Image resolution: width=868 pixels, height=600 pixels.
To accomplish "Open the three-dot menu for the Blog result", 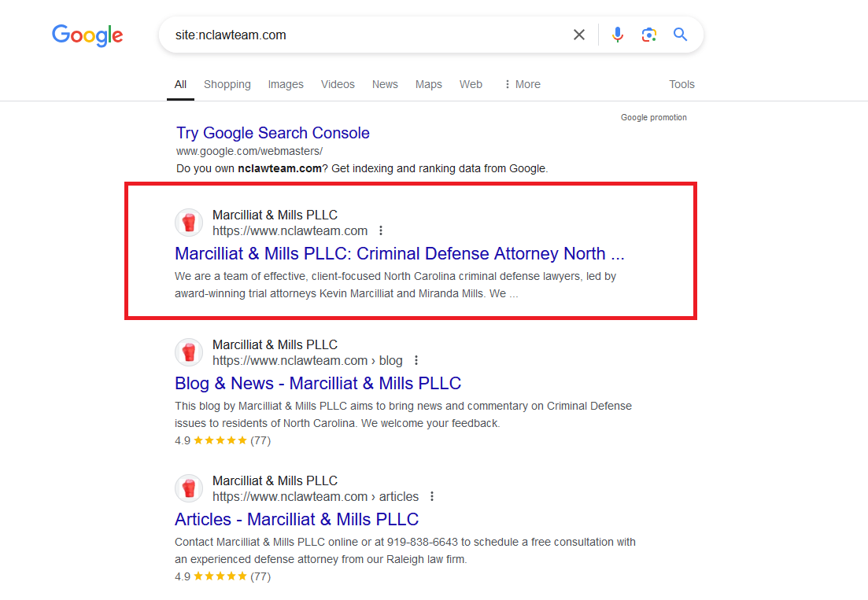I will (416, 360).
